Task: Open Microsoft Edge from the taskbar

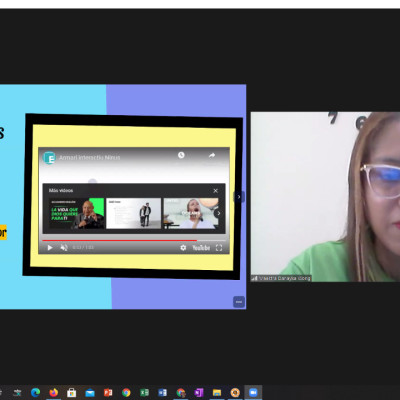Action: click(x=35, y=393)
